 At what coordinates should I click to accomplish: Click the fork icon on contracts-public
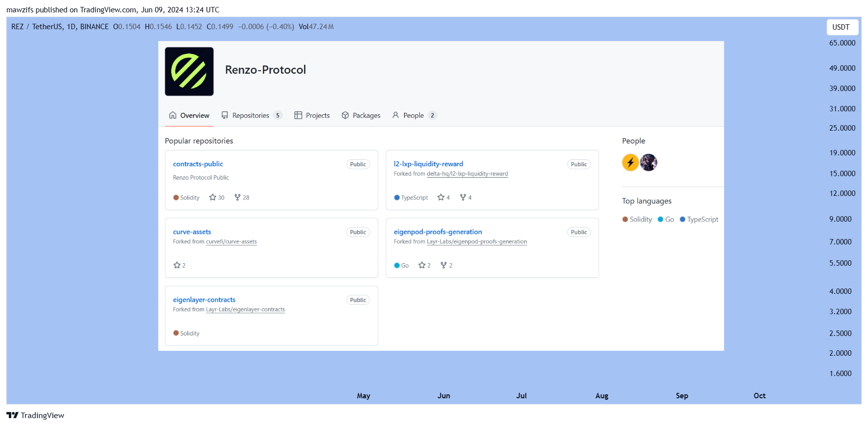237,197
